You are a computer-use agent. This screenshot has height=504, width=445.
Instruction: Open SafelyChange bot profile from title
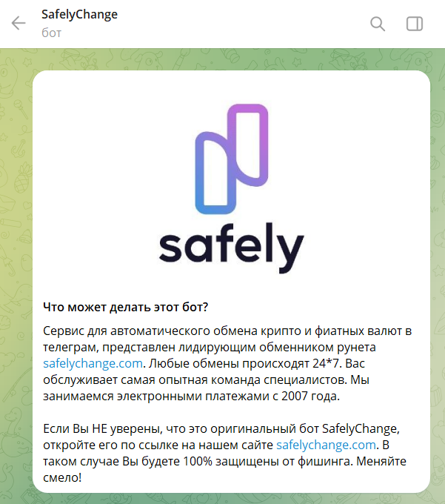point(80,15)
